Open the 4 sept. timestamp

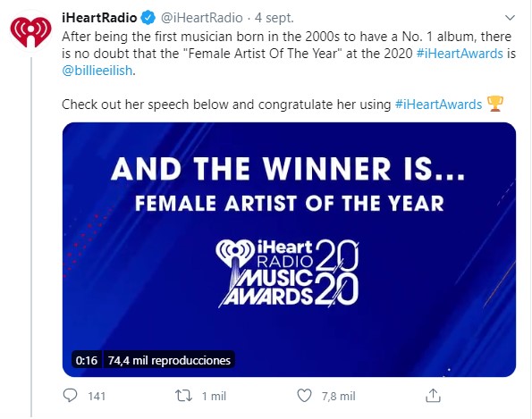pyautogui.click(x=274, y=18)
